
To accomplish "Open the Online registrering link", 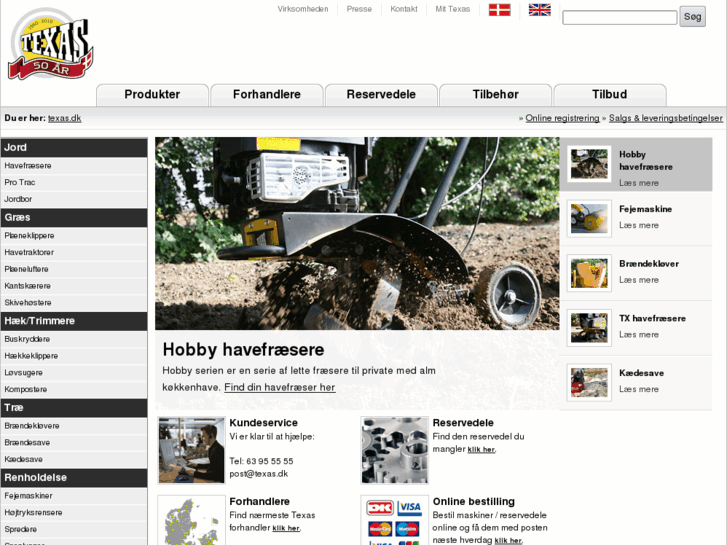I will tap(562, 118).
